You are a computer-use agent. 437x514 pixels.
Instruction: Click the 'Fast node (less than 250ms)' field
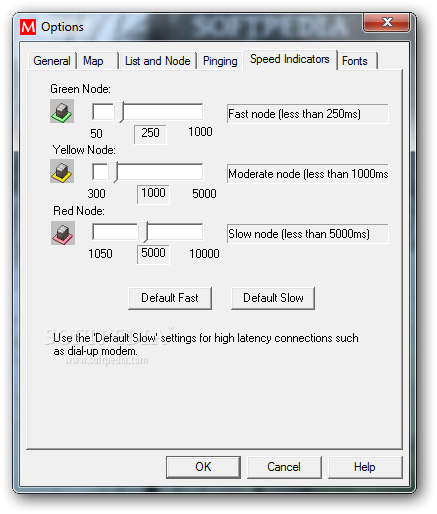point(307,114)
